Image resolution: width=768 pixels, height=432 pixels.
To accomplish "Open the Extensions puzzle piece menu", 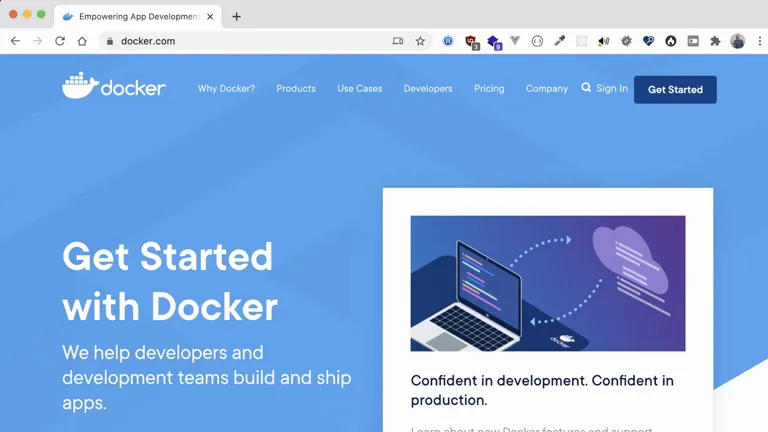I will coord(716,41).
